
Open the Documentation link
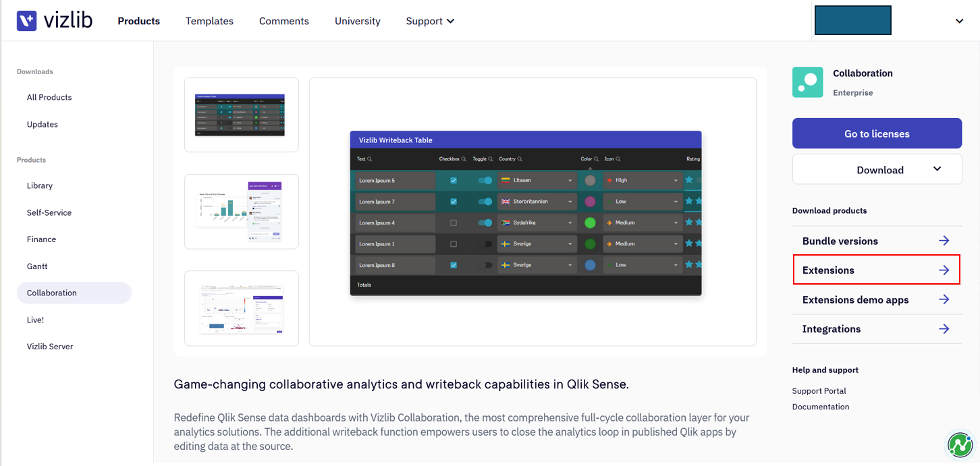point(821,407)
